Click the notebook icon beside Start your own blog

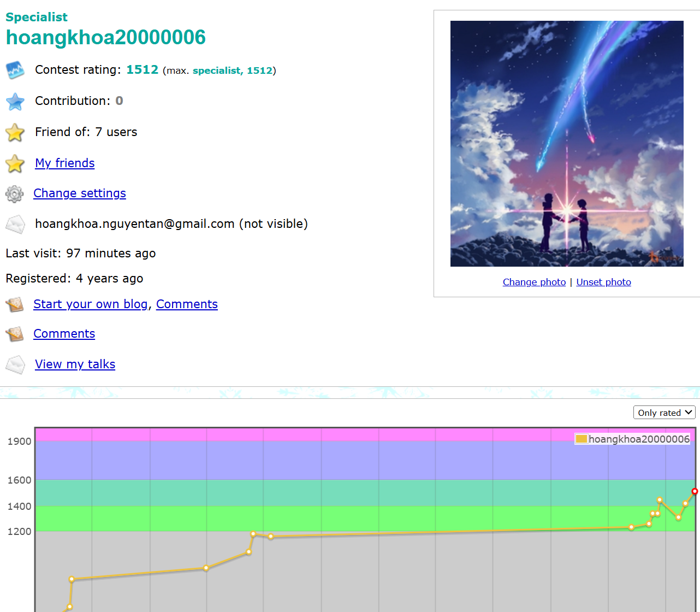coord(15,304)
